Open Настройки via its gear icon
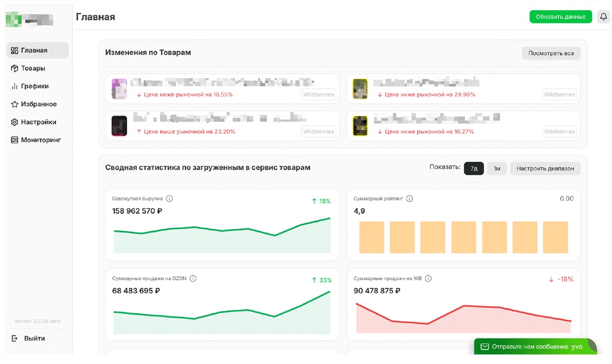The image size is (612, 364). point(14,122)
